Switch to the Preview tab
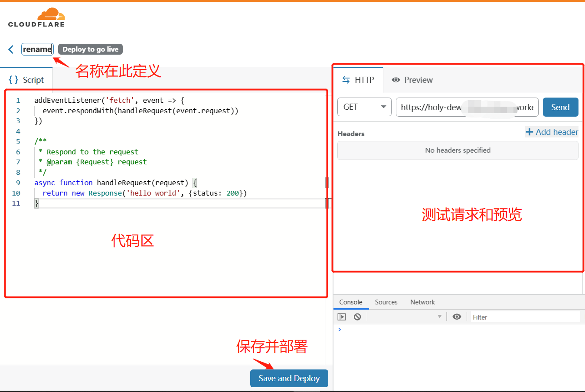Image resolution: width=585 pixels, height=392 pixels. tap(412, 80)
